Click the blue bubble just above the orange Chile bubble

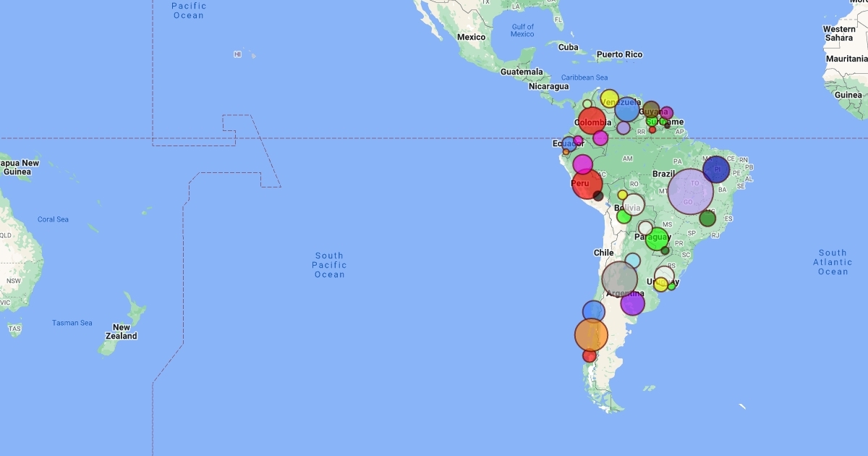pos(594,311)
